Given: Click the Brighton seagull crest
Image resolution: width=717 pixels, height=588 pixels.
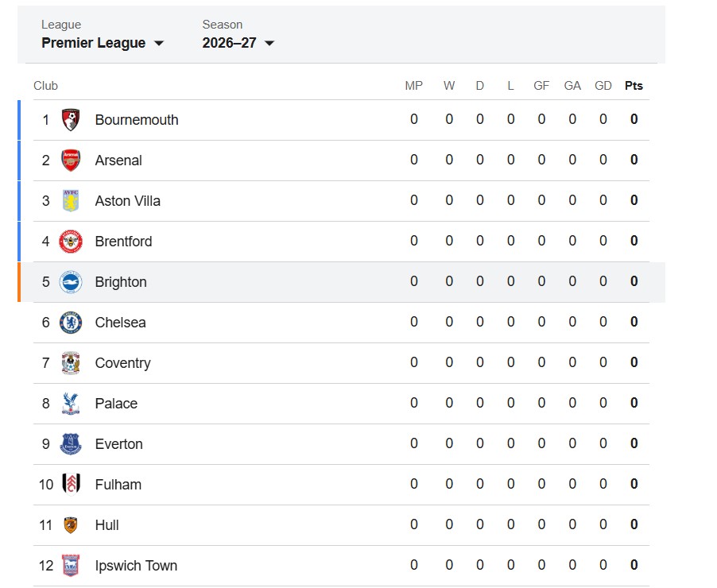Looking at the screenshot, I should pyautogui.click(x=71, y=281).
